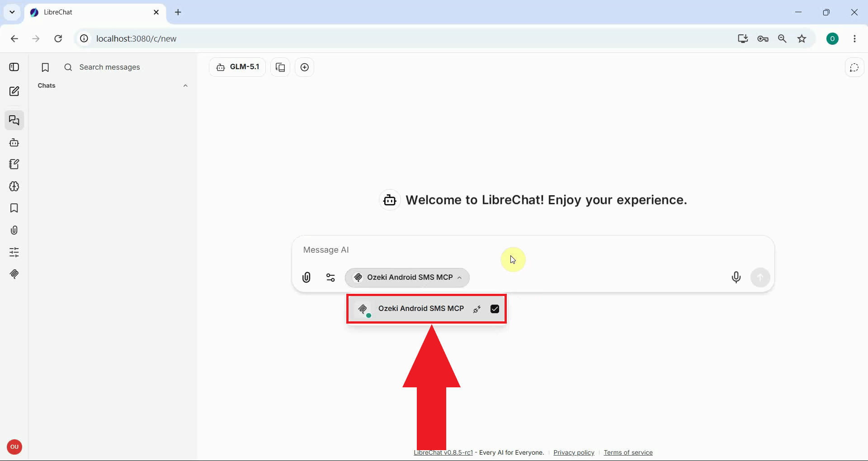
Task: Open the Chrome three-dot menu
Action: point(854,39)
